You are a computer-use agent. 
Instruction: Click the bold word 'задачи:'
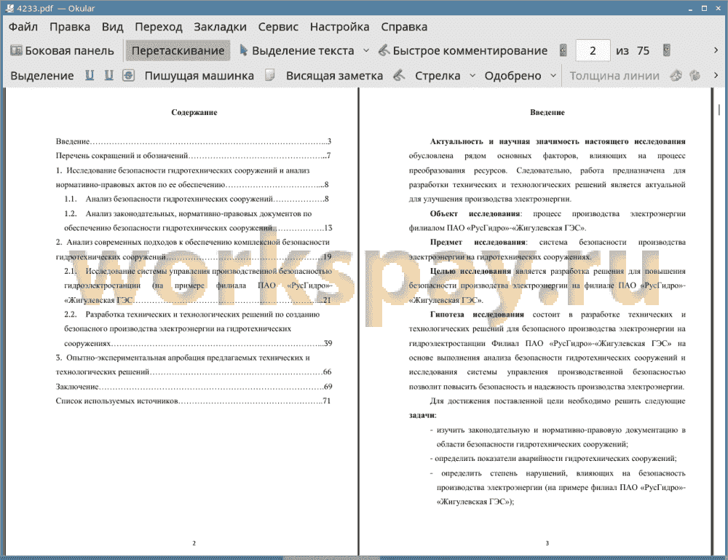422,415
